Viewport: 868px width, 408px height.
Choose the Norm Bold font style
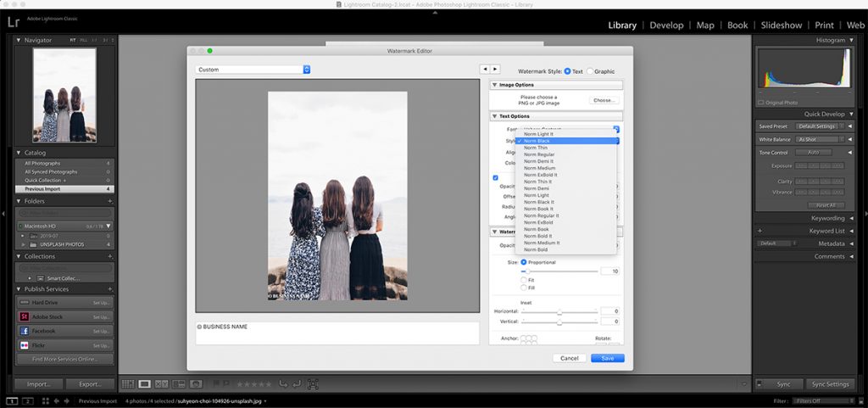pyautogui.click(x=565, y=249)
